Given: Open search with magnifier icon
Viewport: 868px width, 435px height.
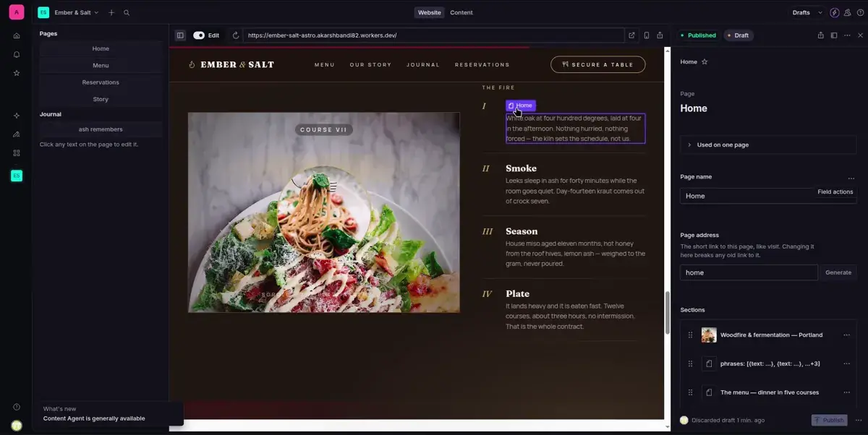Looking at the screenshot, I should click(x=127, y=13).
